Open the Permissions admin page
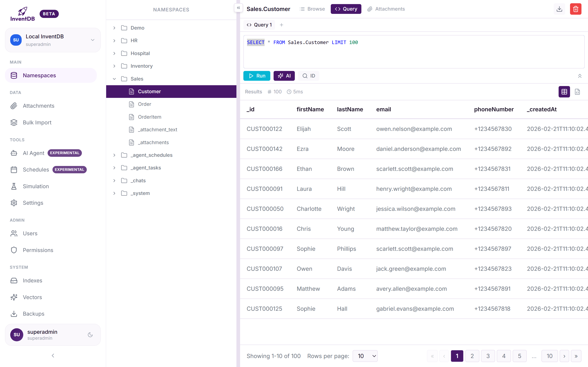The height and width of the screenshot is (367, 588). 38,250
